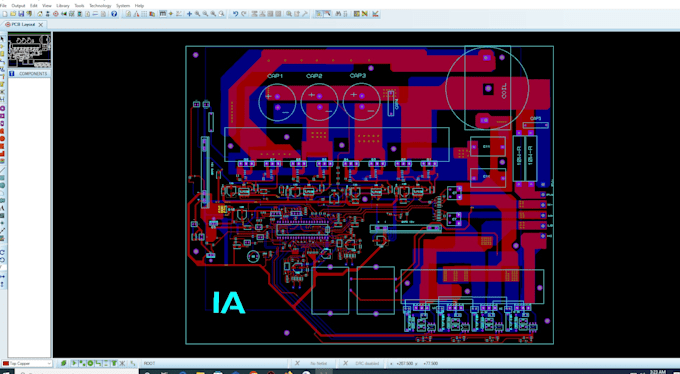This screenshot has width=680, height=374.
Task: Zoom to area with last magnifier icon
Action: click(222, 14)
